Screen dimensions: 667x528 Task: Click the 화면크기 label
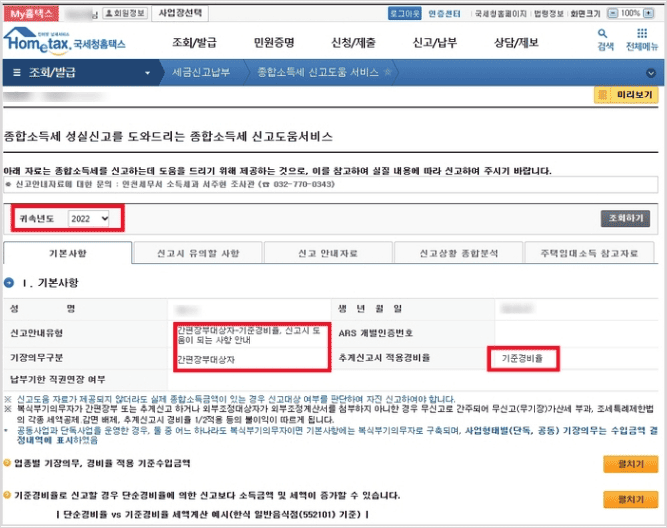click(585, 14)
